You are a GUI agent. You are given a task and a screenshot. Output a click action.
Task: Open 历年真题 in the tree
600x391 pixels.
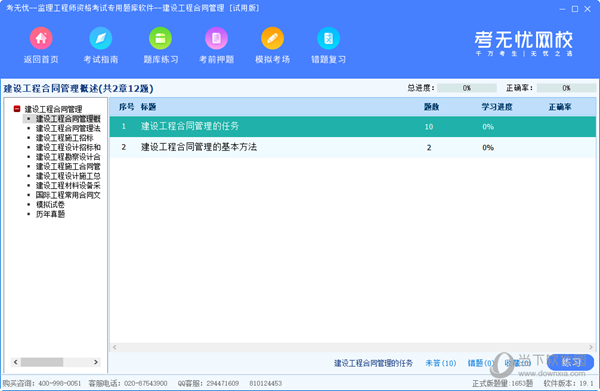pyautogui.click(x=50, y=214)
